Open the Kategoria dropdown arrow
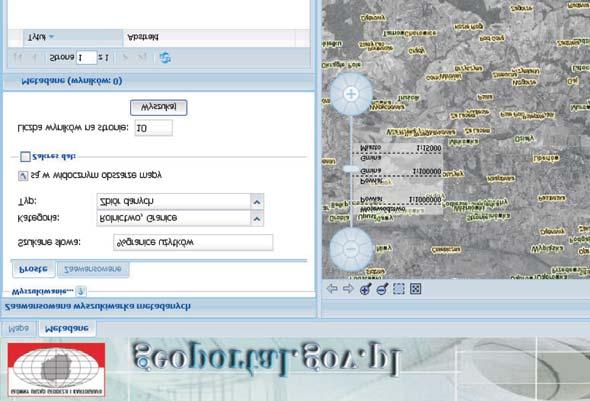This screenshot has height=401, width=590. (257, 219)
